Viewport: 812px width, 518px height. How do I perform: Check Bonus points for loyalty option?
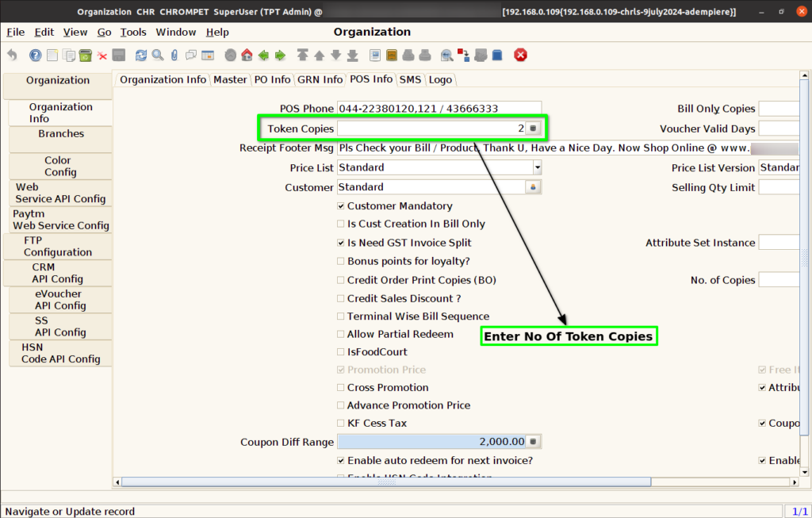click(x=341, y=261)
